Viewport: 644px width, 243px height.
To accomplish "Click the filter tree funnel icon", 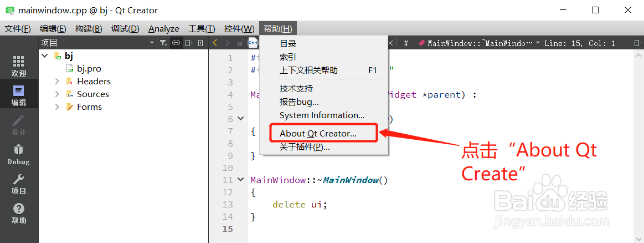I will [163, 43].
